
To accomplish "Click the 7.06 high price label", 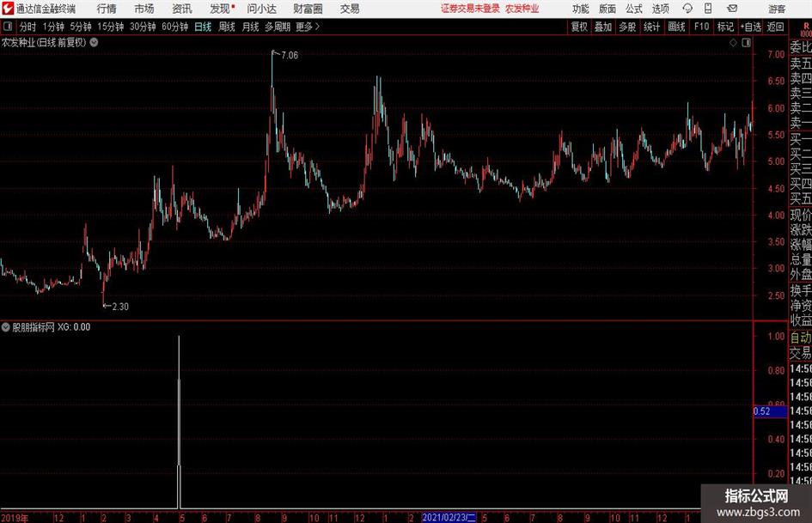I will pos(290,56).
